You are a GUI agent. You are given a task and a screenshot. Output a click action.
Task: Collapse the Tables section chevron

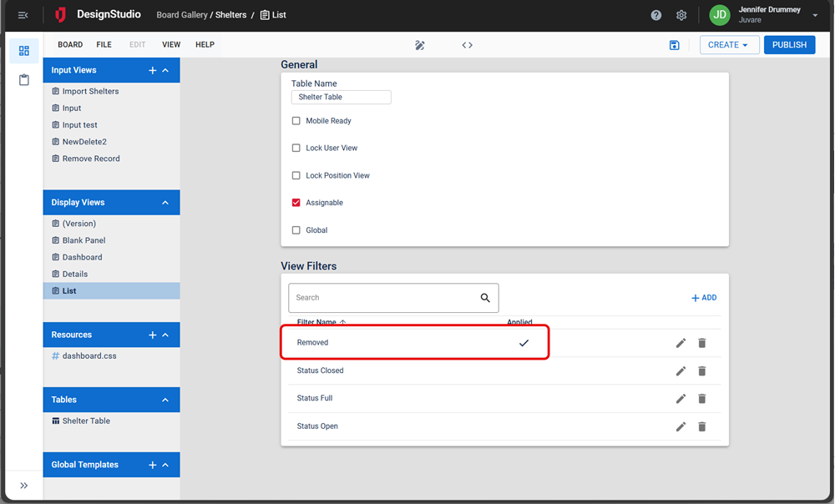point(165,400)
